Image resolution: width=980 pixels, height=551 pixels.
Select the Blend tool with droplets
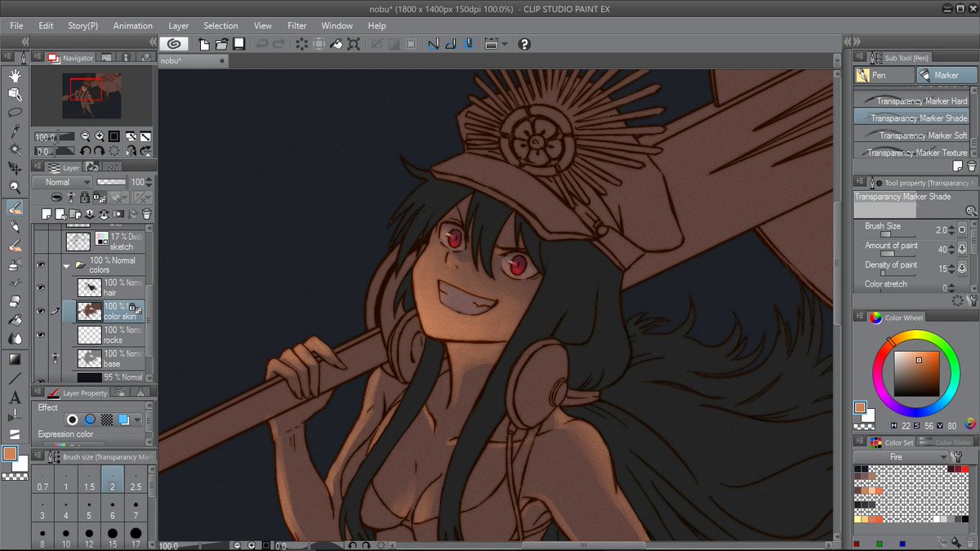click(x=15, y=339)
